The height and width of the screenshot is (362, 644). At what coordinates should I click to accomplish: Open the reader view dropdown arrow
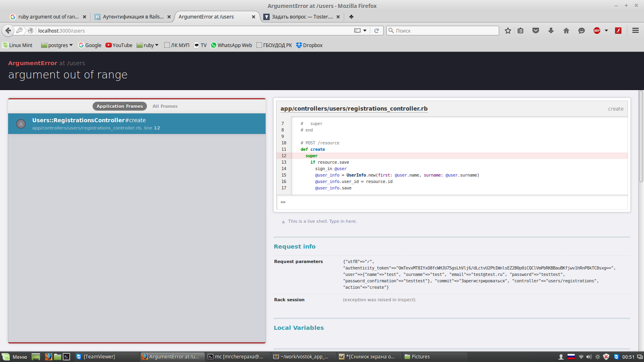pyautogui.click(x=365, y=31)
